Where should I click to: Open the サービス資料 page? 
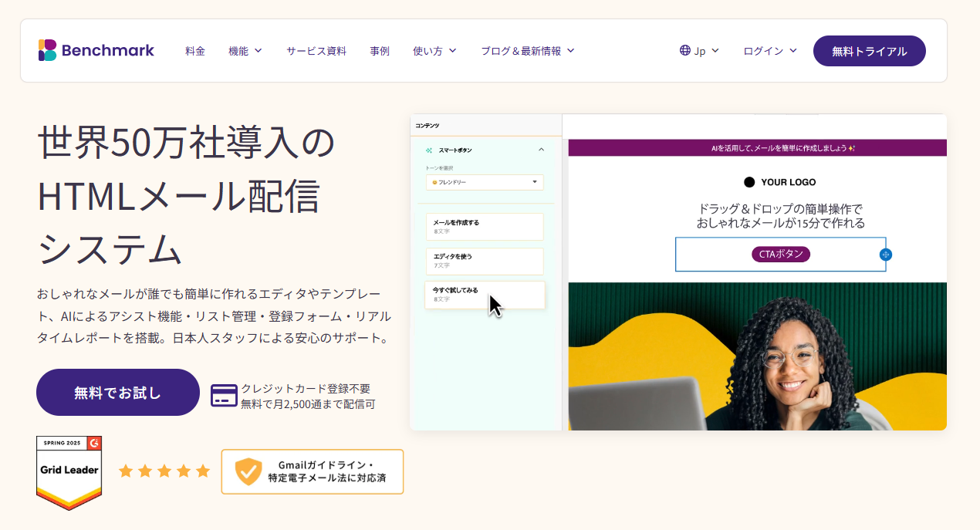click(x=316, y=51)
